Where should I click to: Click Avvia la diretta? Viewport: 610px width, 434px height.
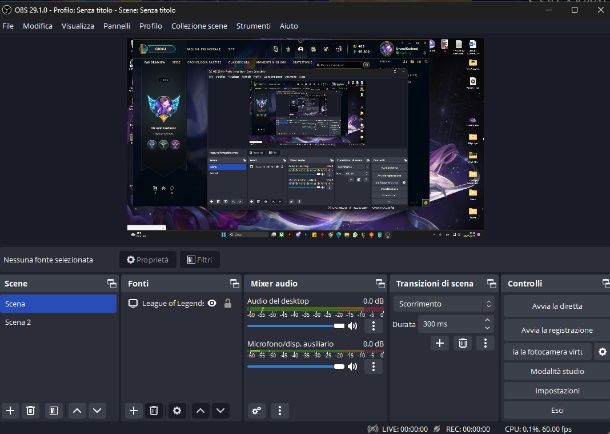tap(557, 306)
